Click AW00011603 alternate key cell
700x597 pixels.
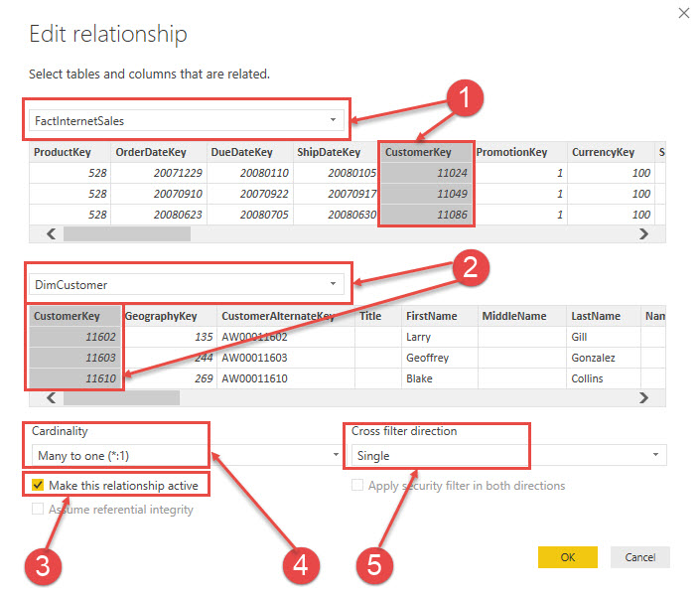pyautogui.click(x=254, y=358)
